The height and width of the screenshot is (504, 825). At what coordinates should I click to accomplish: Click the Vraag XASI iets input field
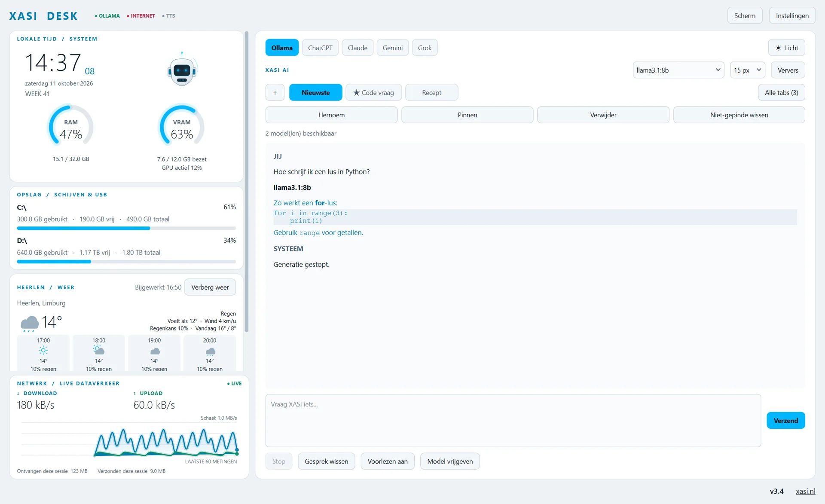tap(513, 420)
